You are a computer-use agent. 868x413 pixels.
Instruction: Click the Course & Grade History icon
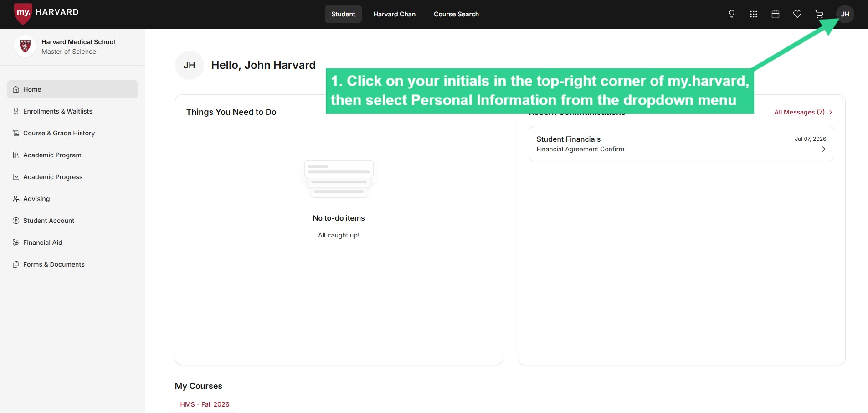point(16,133)
